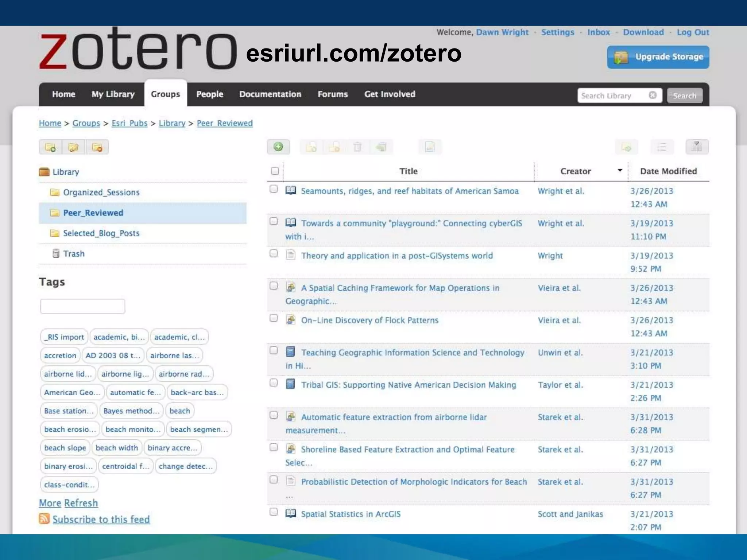Open the People tab

pyautogui.click(x=210, y=94)
